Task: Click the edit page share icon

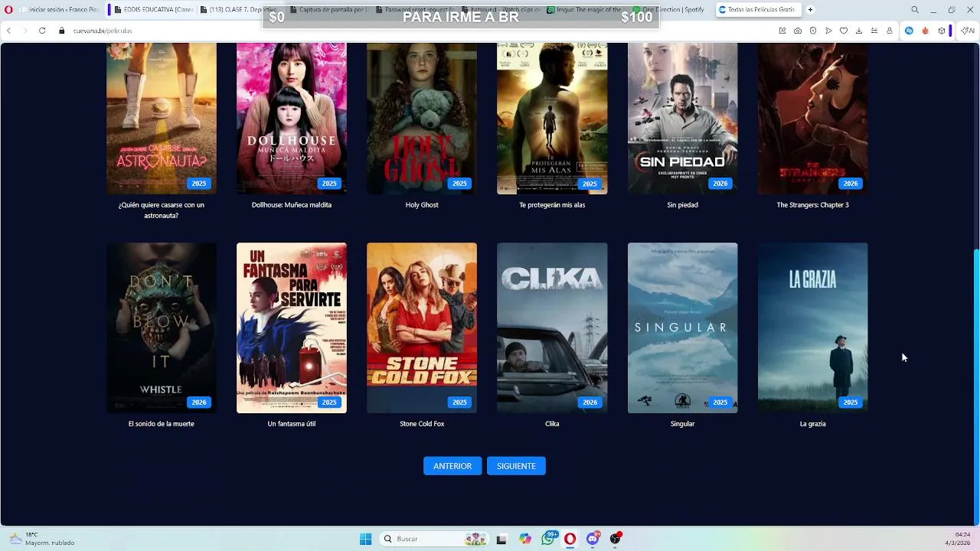Action: pos(782,31)
